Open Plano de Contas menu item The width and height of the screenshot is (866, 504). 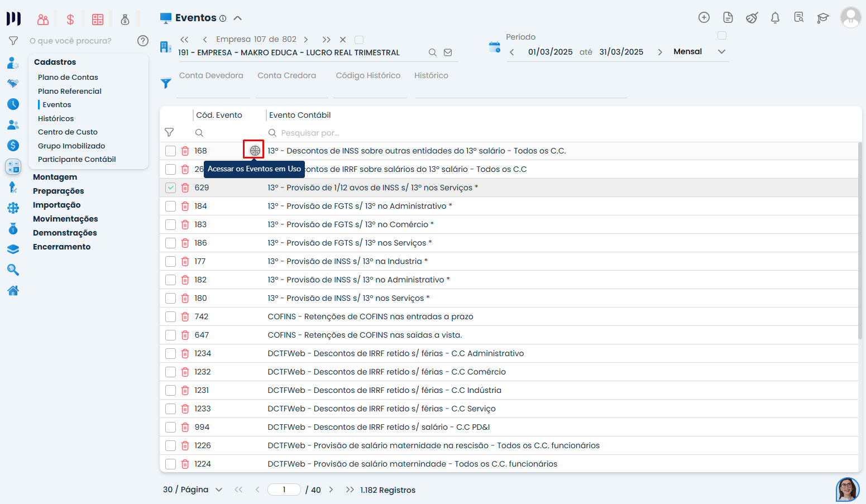coord(68,77)
